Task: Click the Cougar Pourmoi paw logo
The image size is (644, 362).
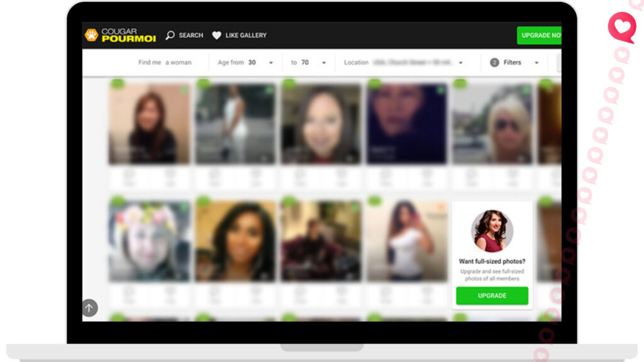Action: pyautogui.click(x=92, y=35)
